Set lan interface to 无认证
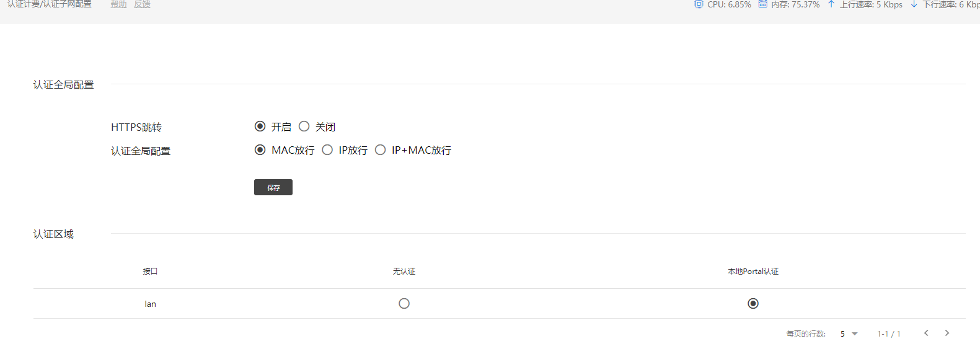The image size is (980, 349). pyautogui.click(x=404, y=304)
